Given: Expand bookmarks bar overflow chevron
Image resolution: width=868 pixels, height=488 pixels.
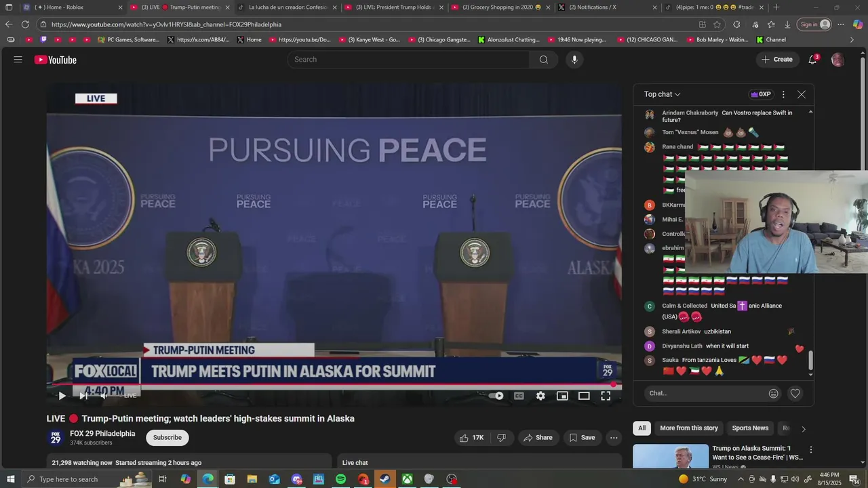Looking at the screenshot, I should 852,40.
